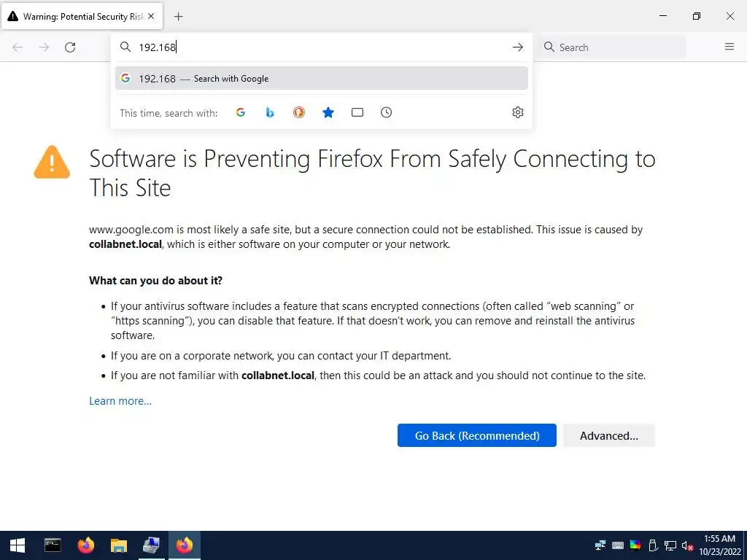Search open tabs via the tabs icon
Viewport: 747px width, 560px height.
tap(357, 112)
